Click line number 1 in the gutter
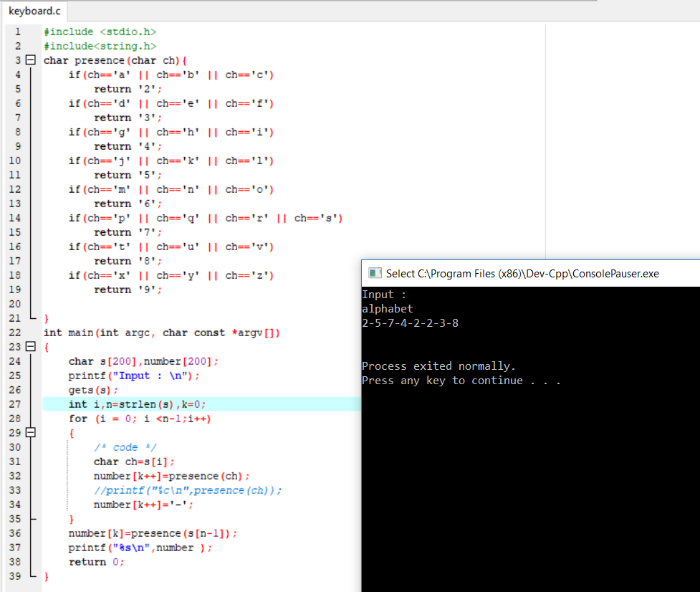The width and height of the screenshot is (700, 592). pyautogui.click(x=17, y=32)
